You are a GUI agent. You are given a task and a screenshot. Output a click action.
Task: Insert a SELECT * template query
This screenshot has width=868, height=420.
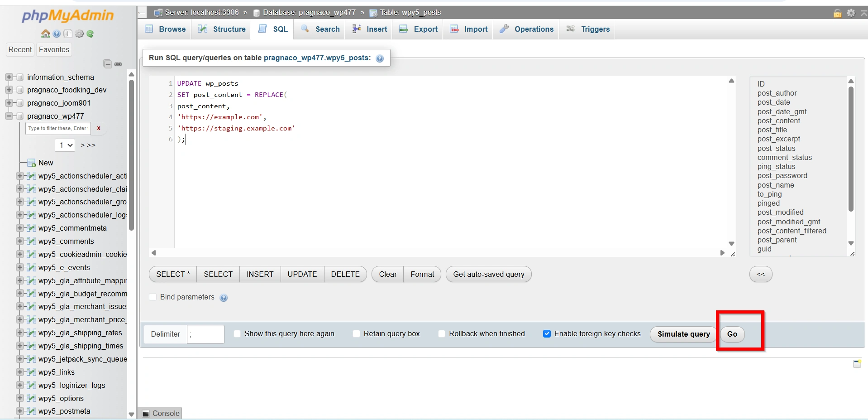[173, 274]
